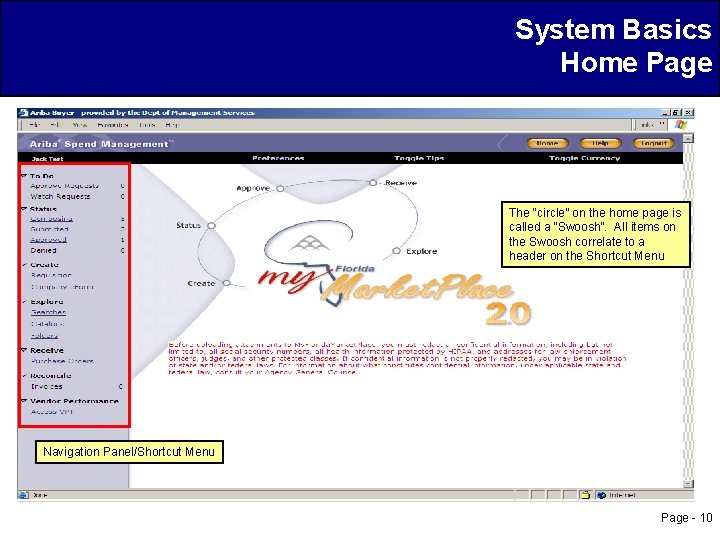Click the Internet zone globe icon

(601, 495)
